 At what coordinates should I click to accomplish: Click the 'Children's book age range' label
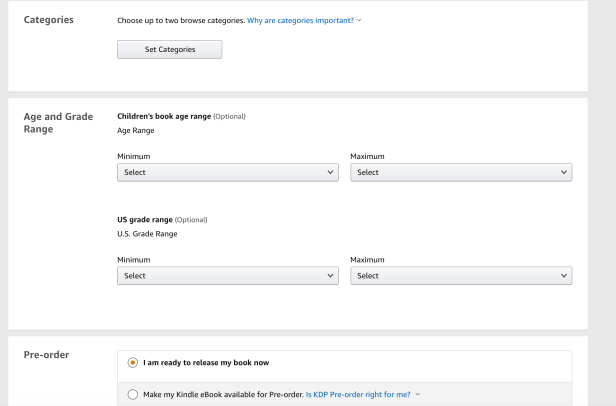[164, 116]
